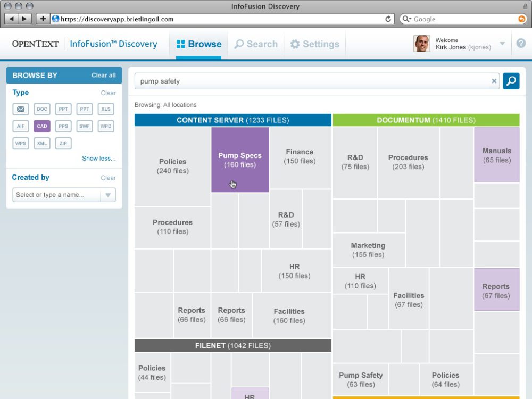This screenshot has width=532, height=399.
Task: Open the help question mark icon
Action: click(x=521, y=44)
